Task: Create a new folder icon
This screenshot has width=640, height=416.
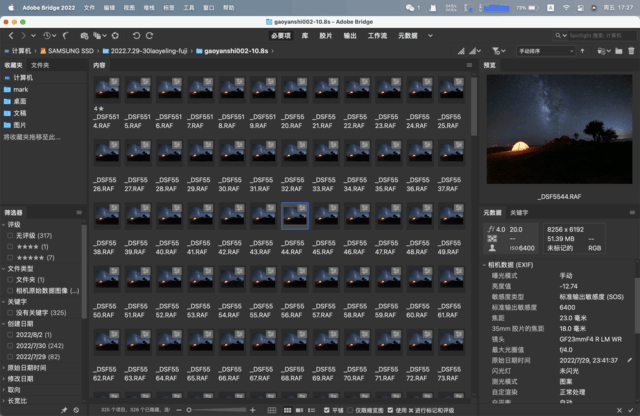Action: pyautogui.click(x=619, y=51)
